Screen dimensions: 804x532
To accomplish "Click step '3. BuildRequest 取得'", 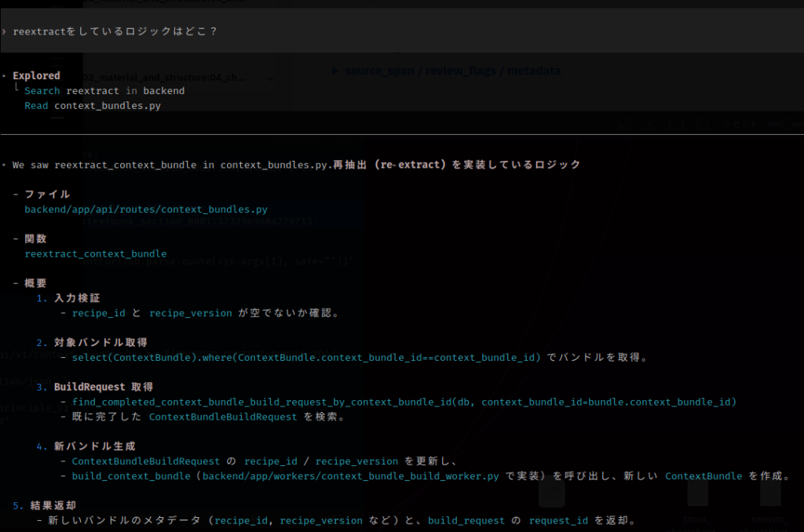I will point(95,387).
